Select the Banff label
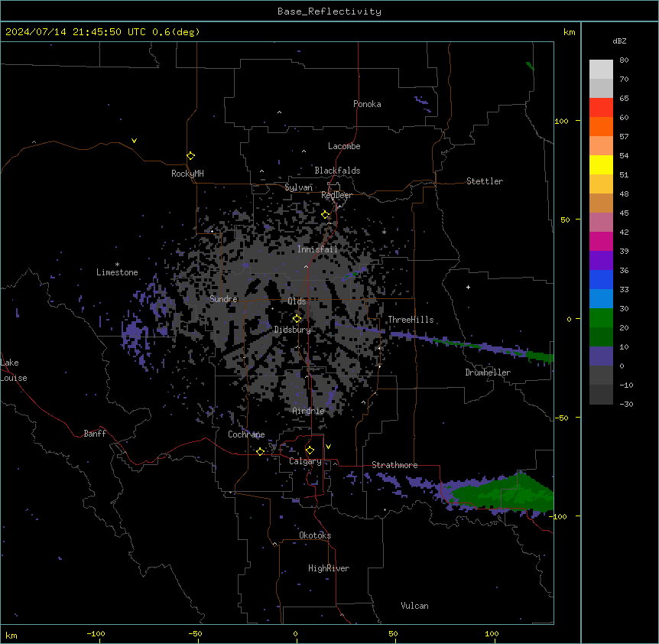659x644 pixels. 95,434
